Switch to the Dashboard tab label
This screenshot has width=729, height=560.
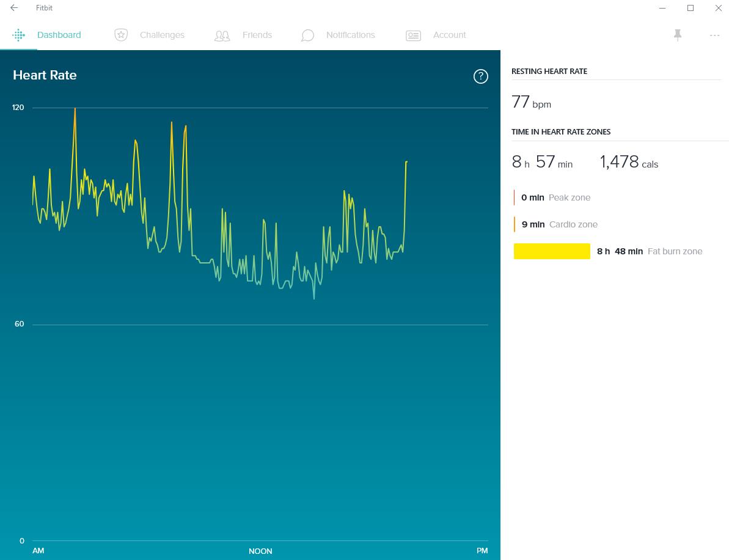(59, 35)
